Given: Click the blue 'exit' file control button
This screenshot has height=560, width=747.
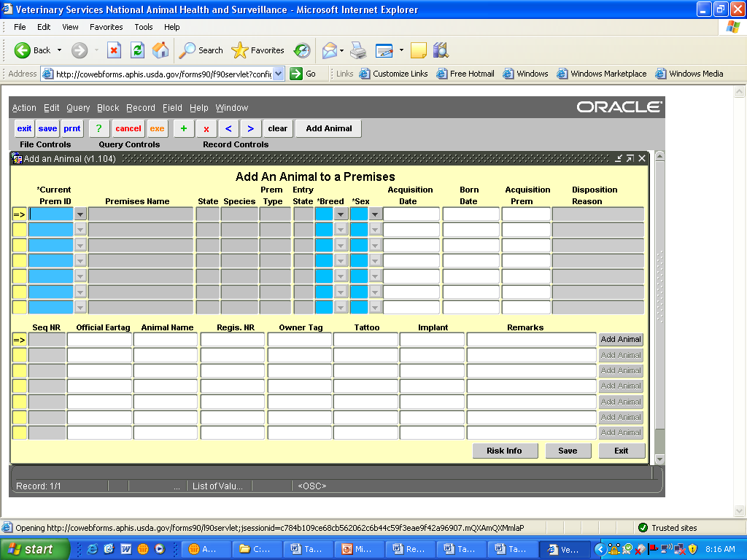Looking at the screenshot, I should (24, 129).
